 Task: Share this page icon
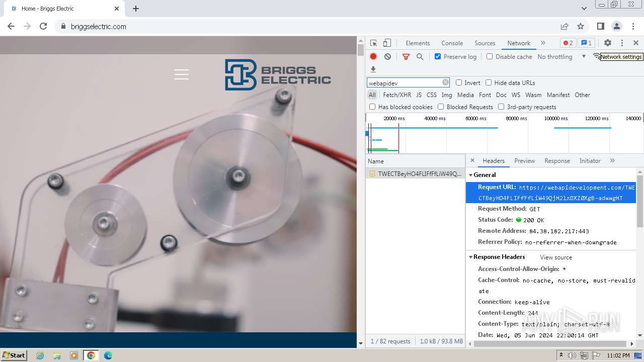click(565, 26)
